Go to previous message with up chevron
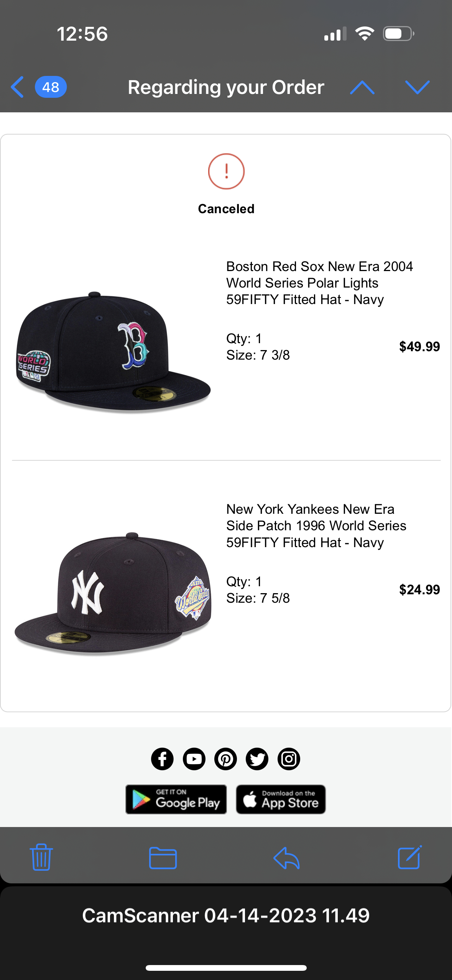The height and width of the screenshot is (980, 452). click(362, 87)
